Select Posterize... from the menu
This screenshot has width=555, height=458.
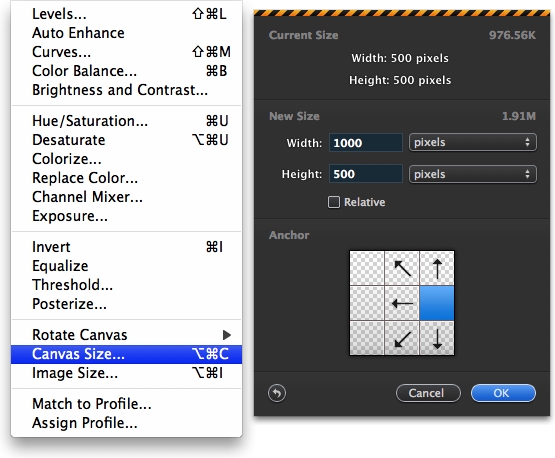127,304
